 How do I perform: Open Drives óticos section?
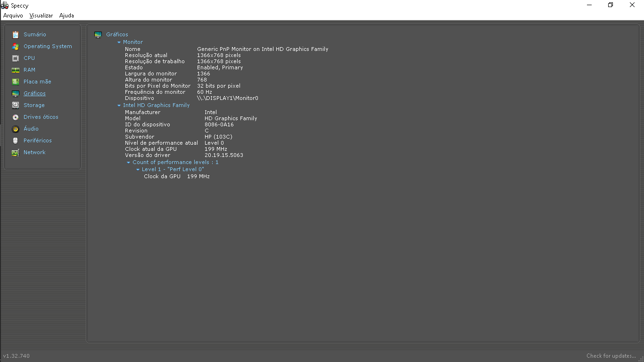[41, 117]
